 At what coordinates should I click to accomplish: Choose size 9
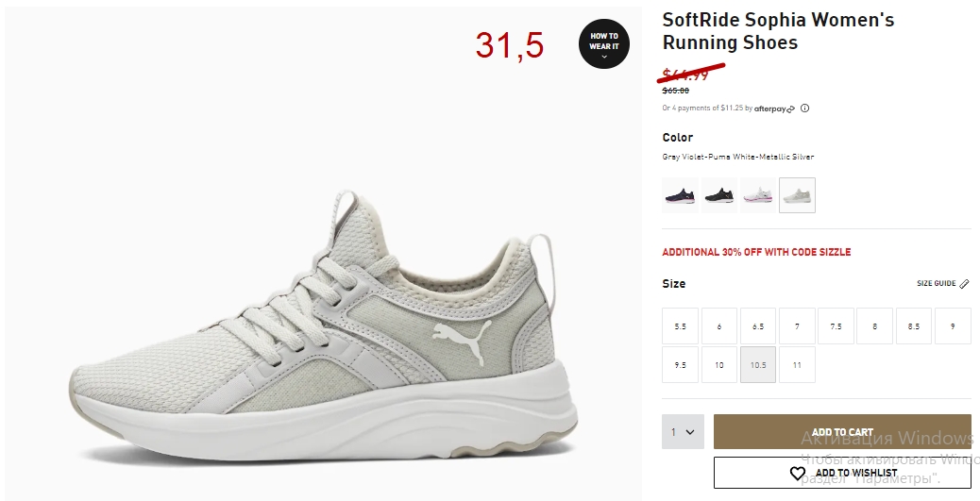click(x=953, y=326)
